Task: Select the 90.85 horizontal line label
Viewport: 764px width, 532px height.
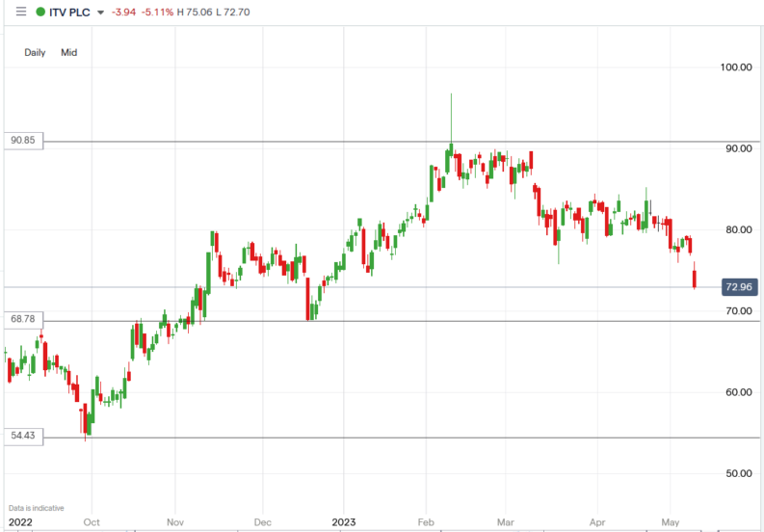Action: (x=23, y=141)
